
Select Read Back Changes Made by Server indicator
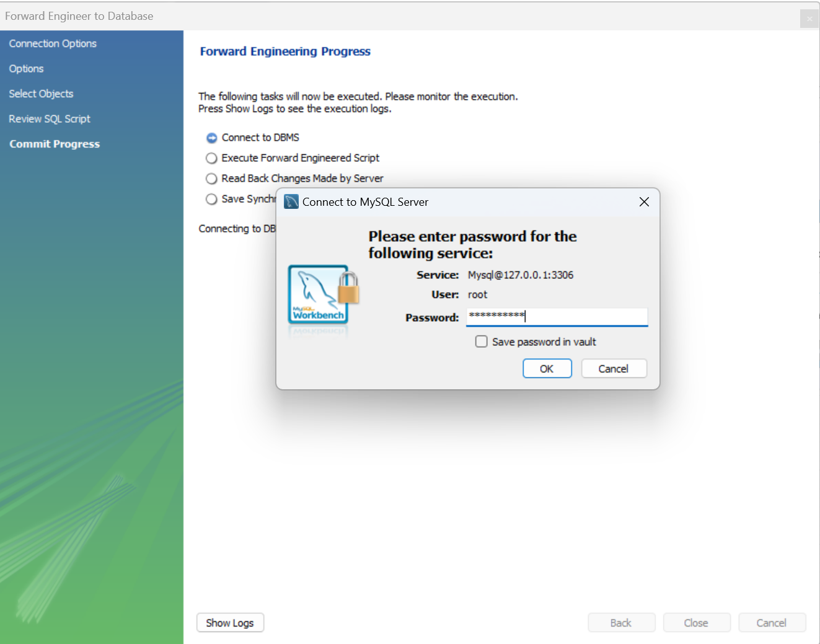211,179
